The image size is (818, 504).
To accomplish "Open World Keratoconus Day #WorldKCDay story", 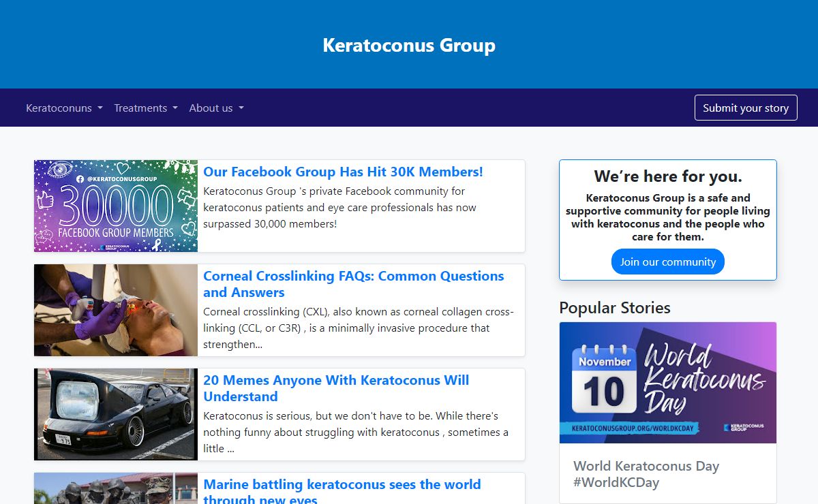I will [x=646, y=474].
